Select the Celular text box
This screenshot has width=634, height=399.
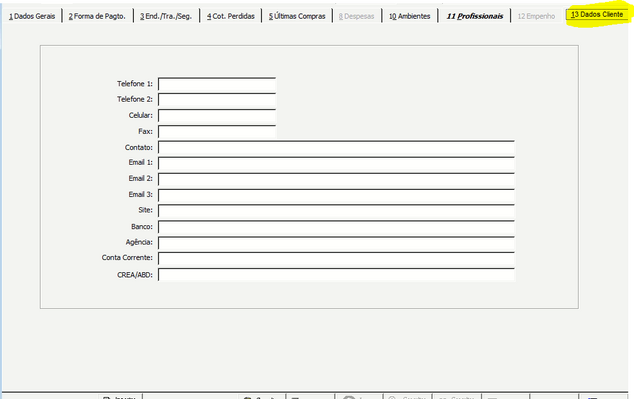point(217,116)
